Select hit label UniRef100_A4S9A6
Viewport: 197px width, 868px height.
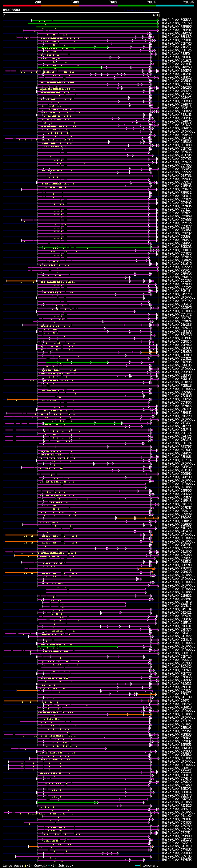click(x=177, y=362)
